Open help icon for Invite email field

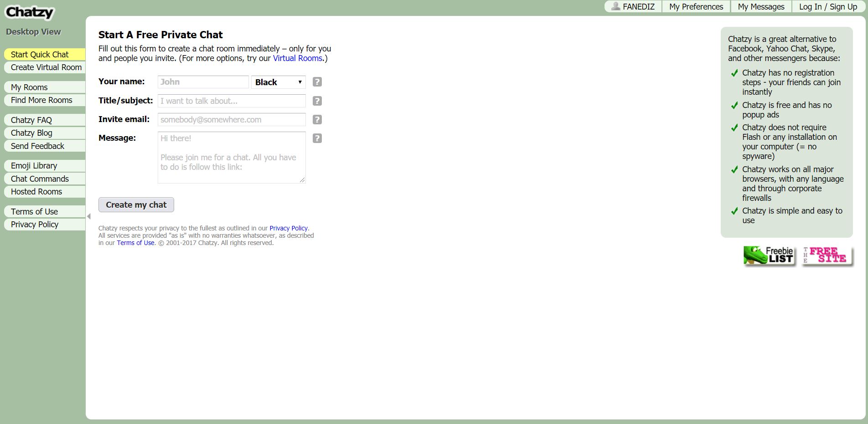click(317, 120)
